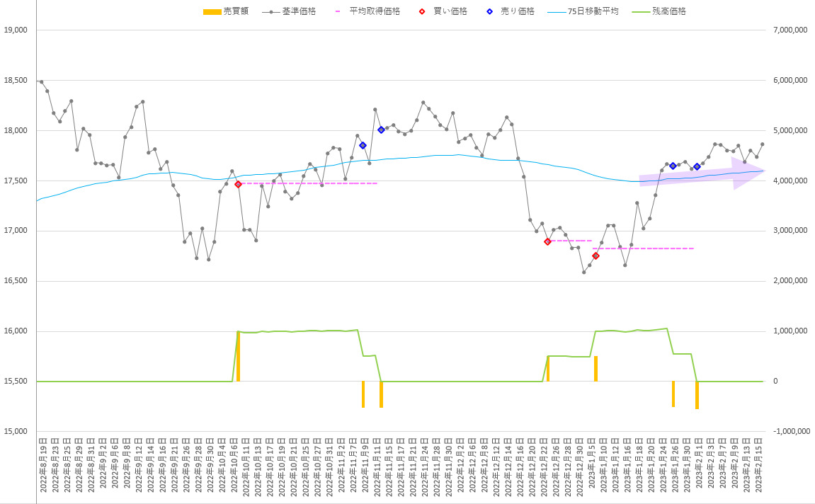Select the leftmost blue sell diamond marker

click(363, 145)
